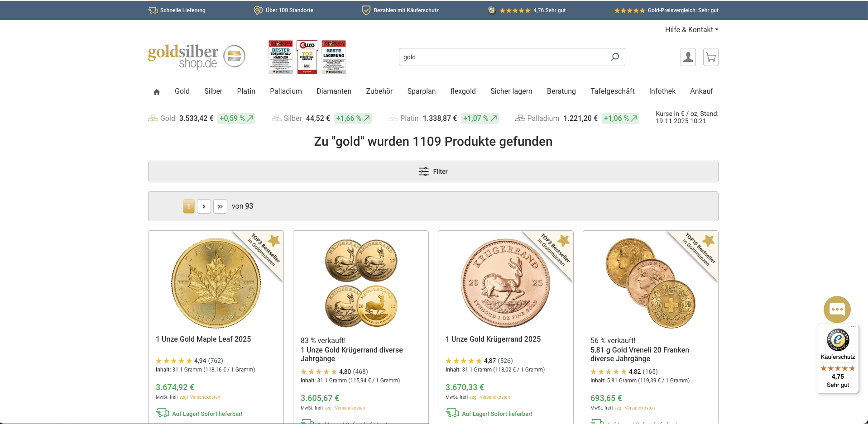Open the Ankauf menu item
Image resolution: width=868 pixels, height=424 pixels.
click(x=701, y=91)
